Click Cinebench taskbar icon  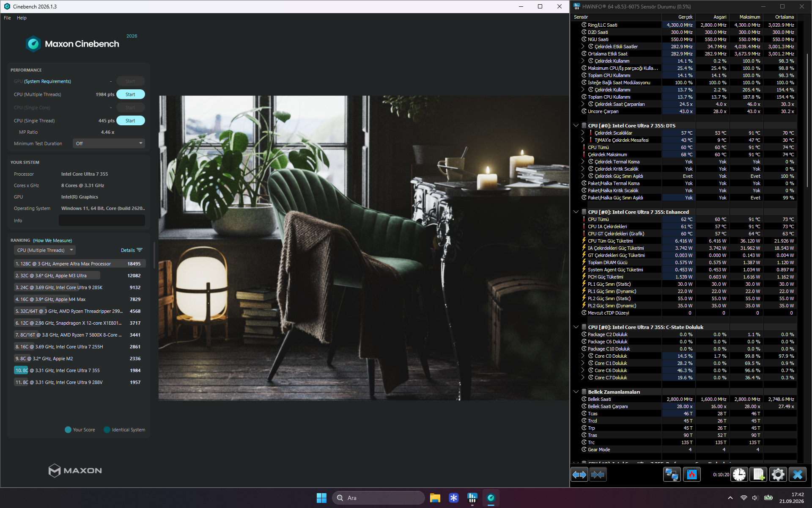(491, 498)
